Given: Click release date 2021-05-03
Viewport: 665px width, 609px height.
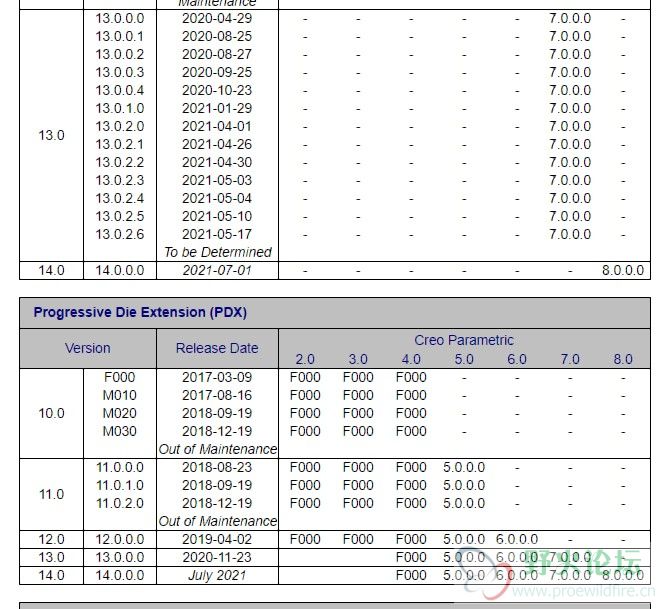Looking at the screenshot, I should pyautogui.click(x=217, y=181).
